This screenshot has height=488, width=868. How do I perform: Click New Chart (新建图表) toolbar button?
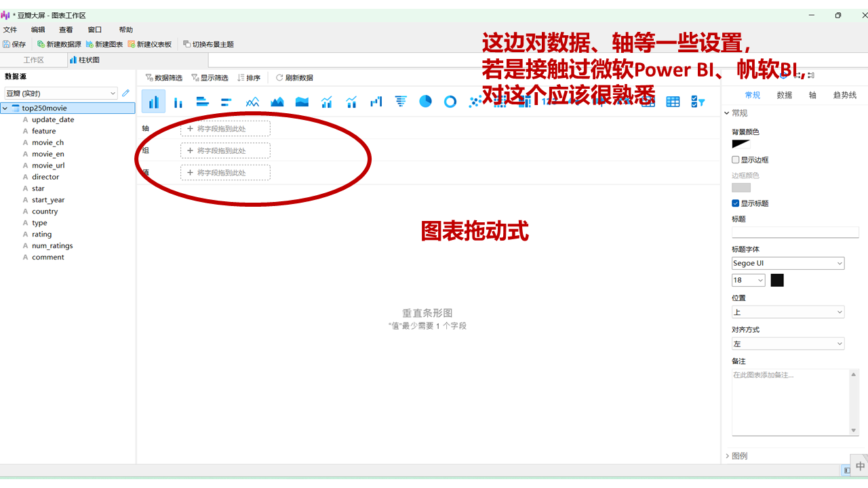[x=104, y=44]
